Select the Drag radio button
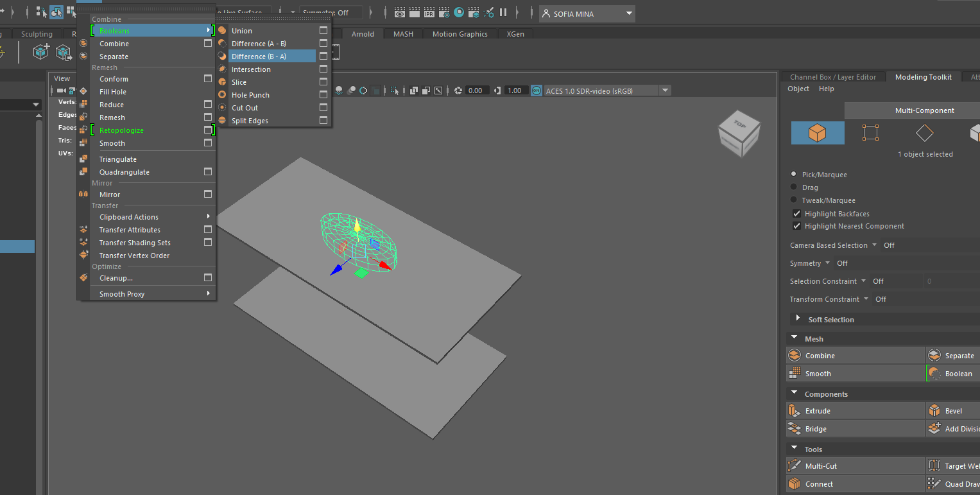 794,187
